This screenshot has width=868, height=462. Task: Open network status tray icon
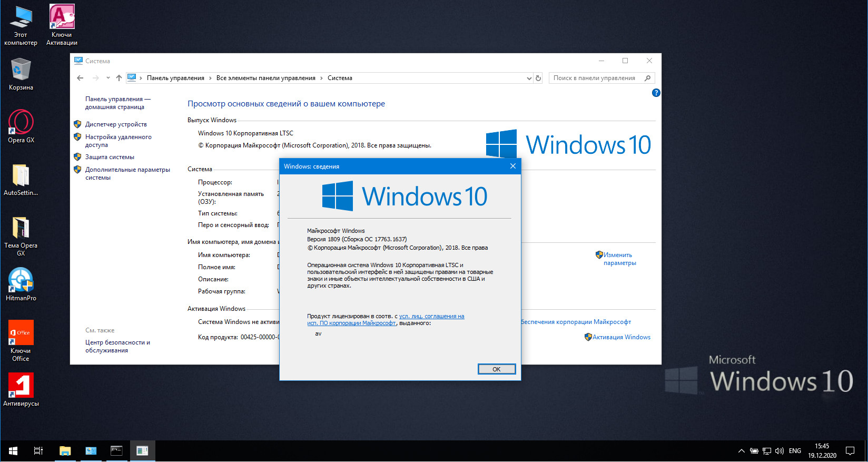tap(767, 451)
